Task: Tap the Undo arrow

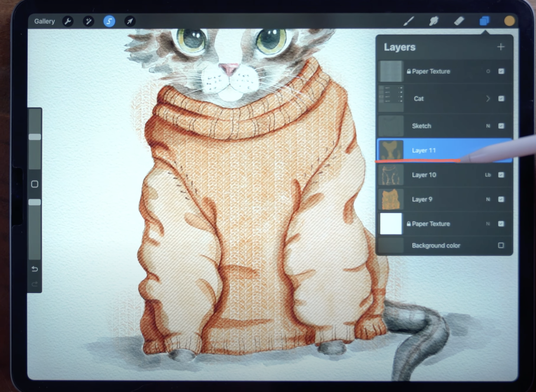Action: 35,269
